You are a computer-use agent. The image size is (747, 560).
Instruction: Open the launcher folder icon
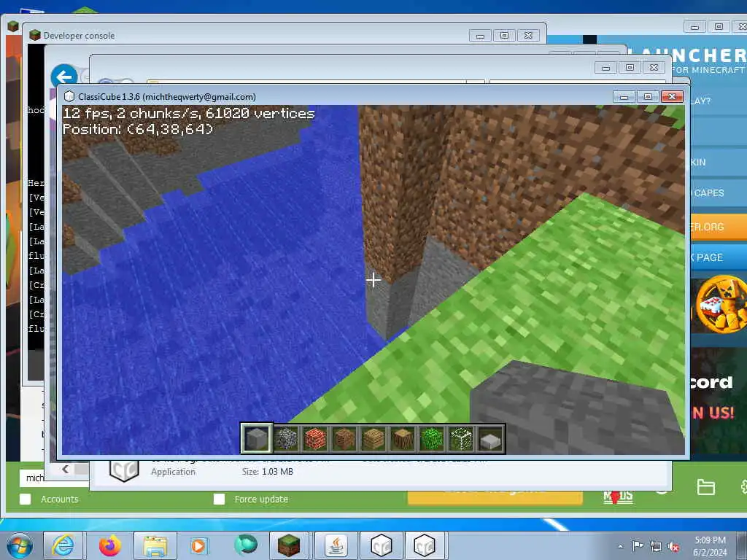point(705,487)
